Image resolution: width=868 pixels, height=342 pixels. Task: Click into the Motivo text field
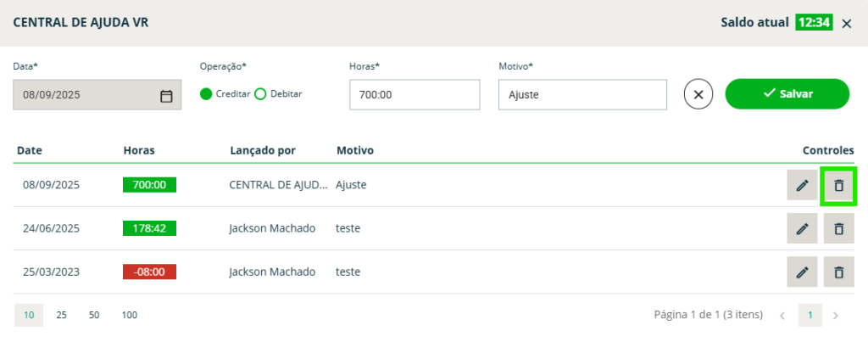(x=581, y=95)
